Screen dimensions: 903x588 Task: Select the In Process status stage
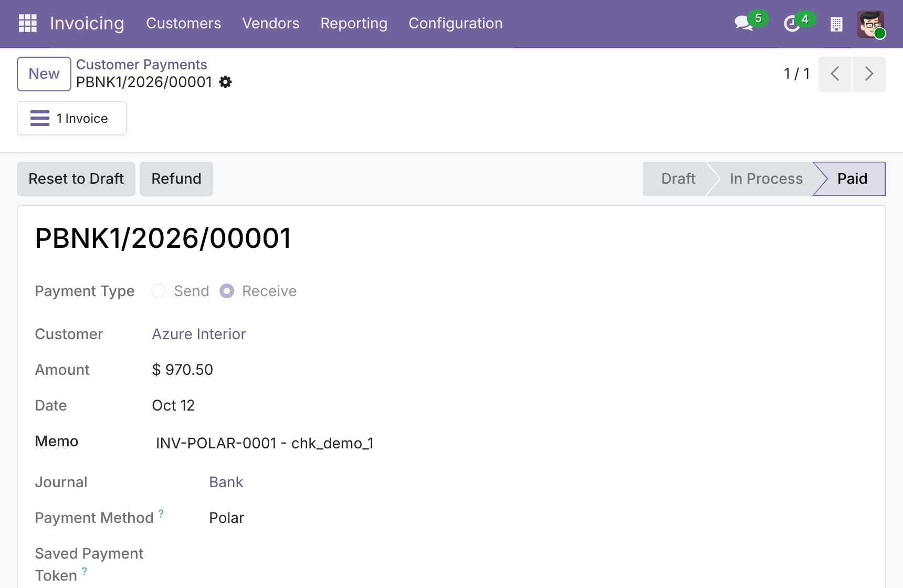coord(766,179)
